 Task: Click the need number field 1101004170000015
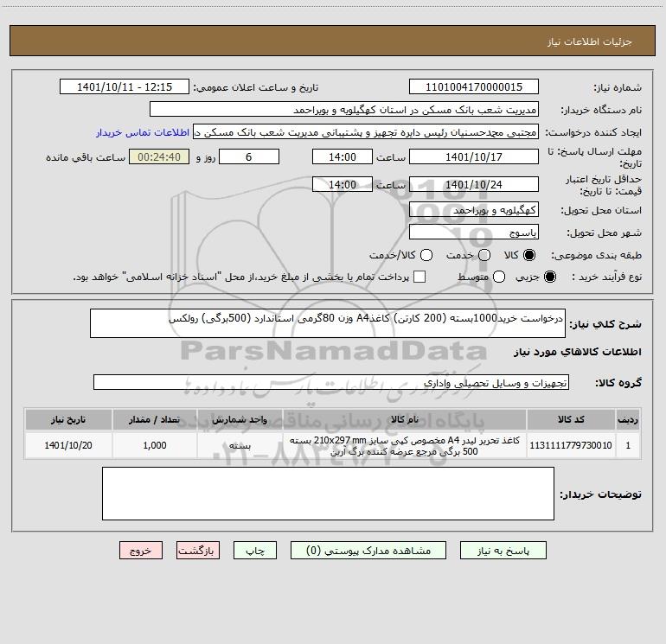click(x=474, y=87)
